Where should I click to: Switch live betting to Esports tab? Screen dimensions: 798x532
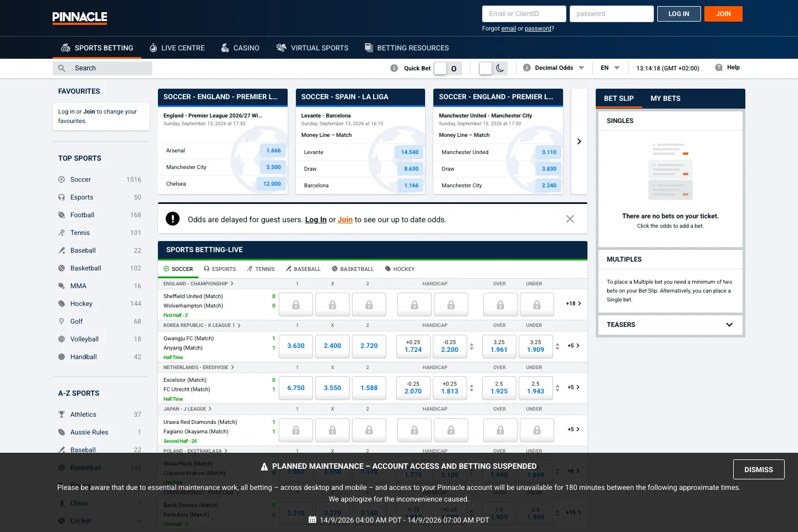point(220,269)
